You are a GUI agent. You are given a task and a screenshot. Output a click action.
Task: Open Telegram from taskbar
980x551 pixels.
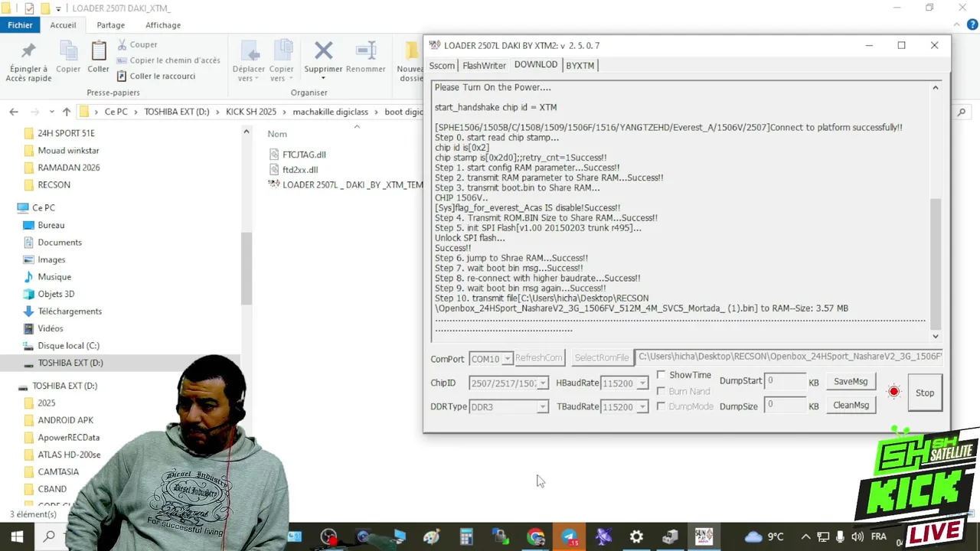(570, 536)
